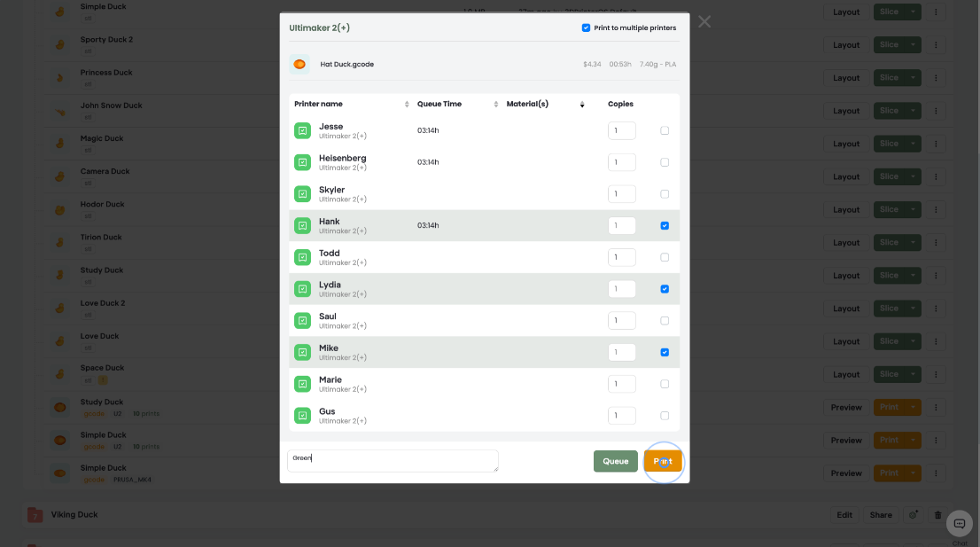980x547 pixels.
Task: Click Skyler printer status icon
Action: pos(302,194)
